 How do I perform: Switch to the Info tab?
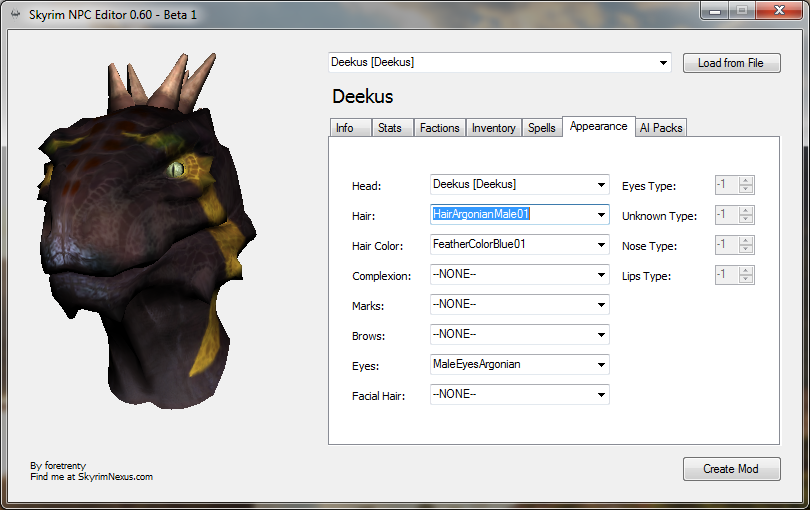click(x=350, y=128)
